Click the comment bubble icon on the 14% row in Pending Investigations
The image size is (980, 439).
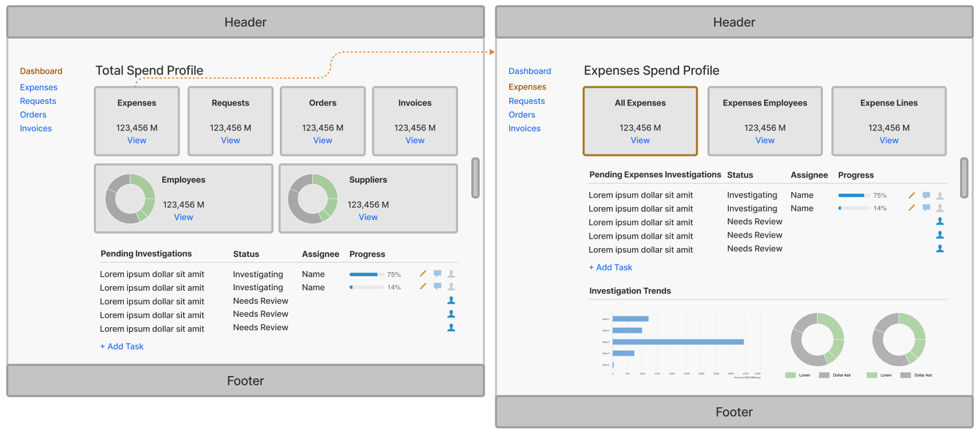click(x=437, y=286)
